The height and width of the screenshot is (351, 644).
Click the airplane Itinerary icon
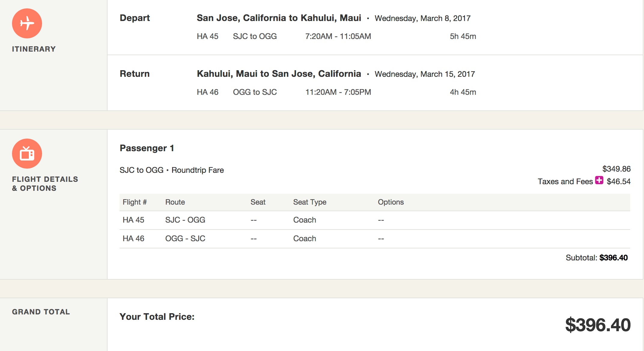tap(27, 23)
